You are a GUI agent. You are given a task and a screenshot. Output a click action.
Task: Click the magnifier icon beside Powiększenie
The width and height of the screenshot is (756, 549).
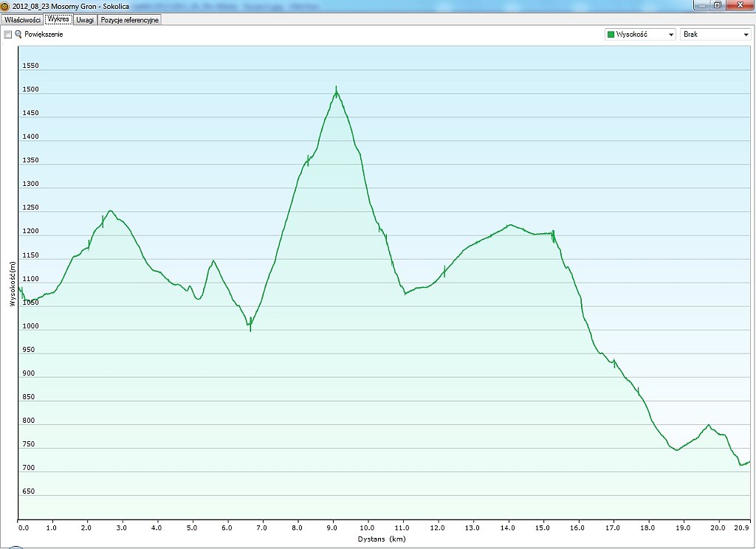click(x=18, y=35)
